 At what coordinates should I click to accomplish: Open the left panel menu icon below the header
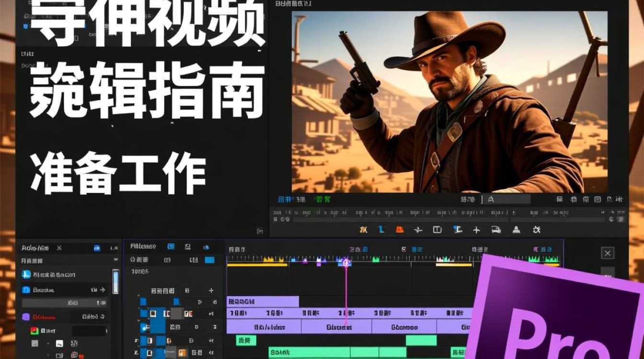(115, 260)
